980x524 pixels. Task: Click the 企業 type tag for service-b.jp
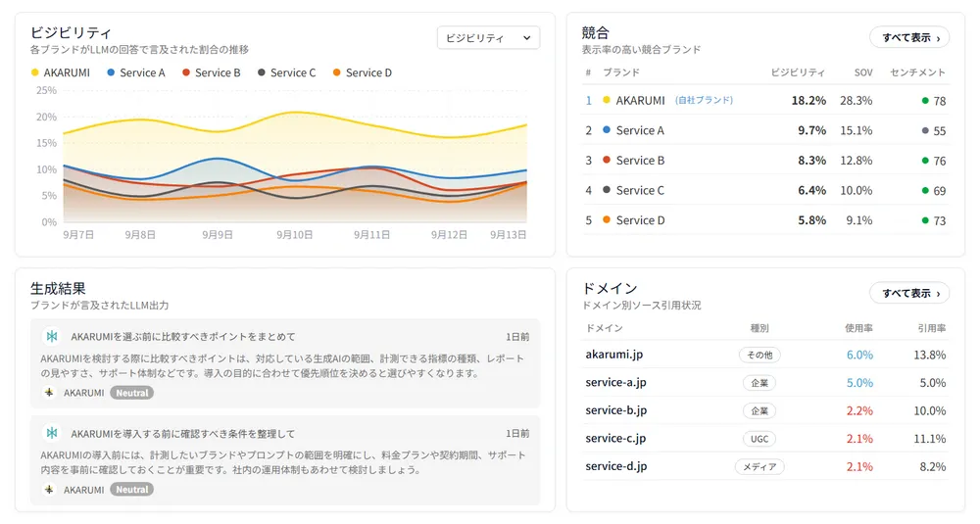(759, 411)
